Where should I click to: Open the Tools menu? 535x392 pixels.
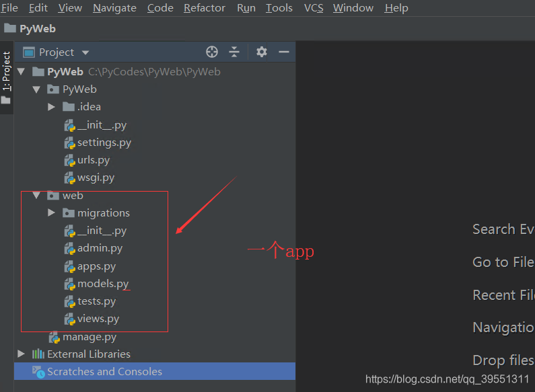[x=279, y=8]
